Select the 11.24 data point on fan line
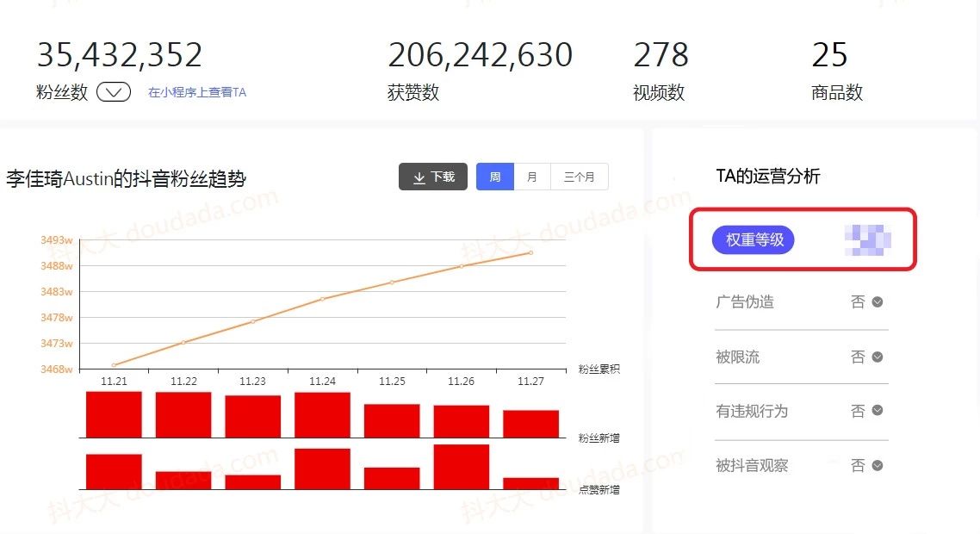The image size is (980, 534). [322, 299]
